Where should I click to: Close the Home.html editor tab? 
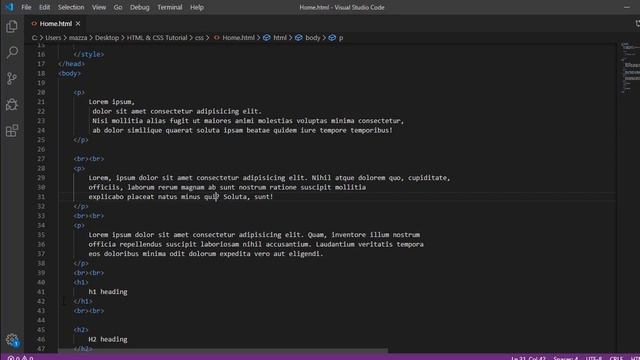click(78, 24)
